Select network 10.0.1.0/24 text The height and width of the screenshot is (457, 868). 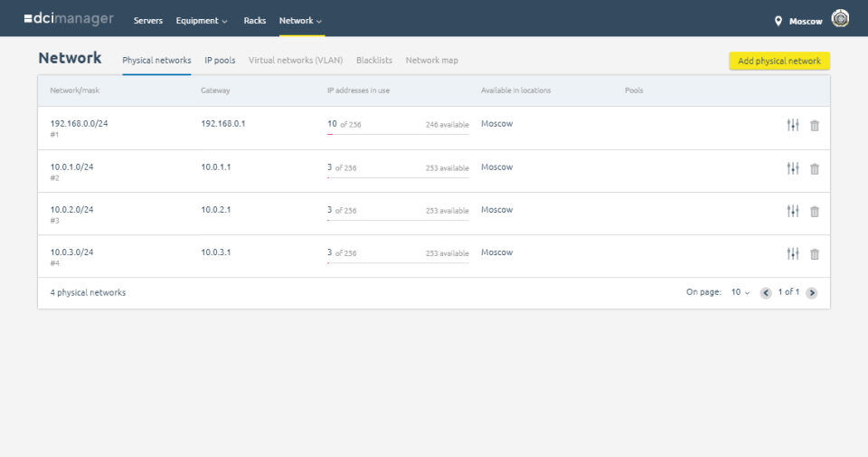72,167
